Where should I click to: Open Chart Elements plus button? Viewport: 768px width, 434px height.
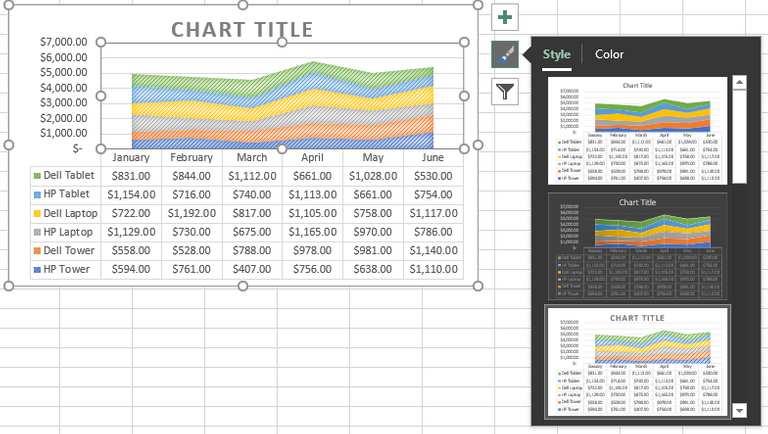[x=504, y=17]
